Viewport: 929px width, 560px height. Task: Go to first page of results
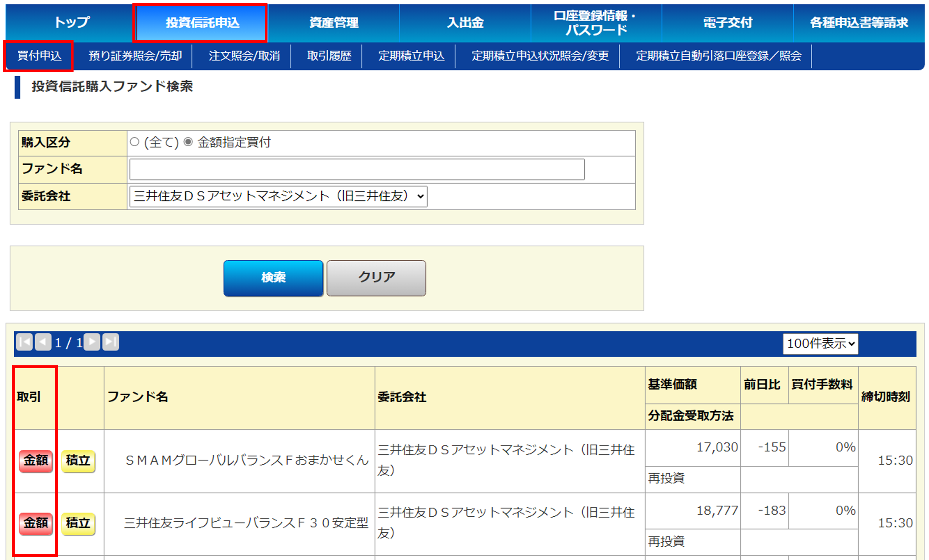click(x=25, y=342)
